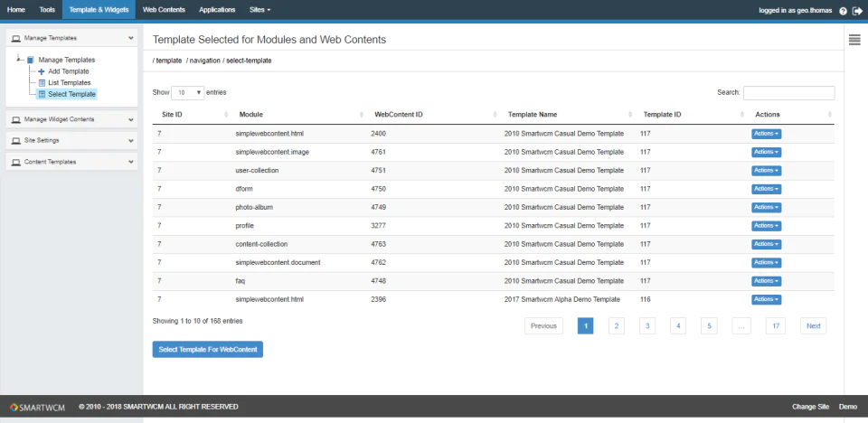Open Actions dropdown for photo-album row
868x423 pixels.
766,207
